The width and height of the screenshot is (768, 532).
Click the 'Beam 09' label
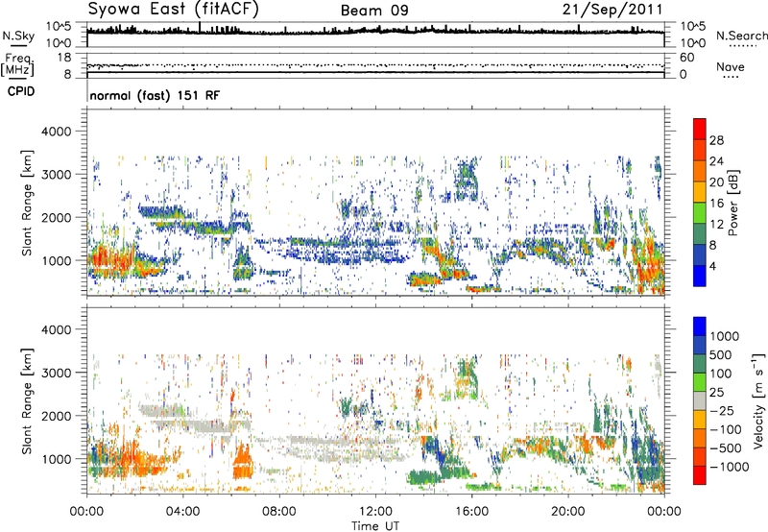coord(374,11)
